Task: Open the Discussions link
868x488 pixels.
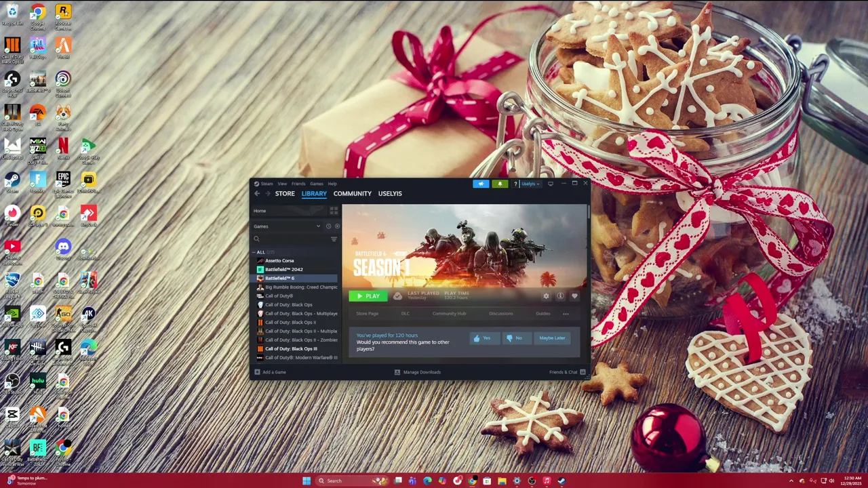Action: point(501,314)
